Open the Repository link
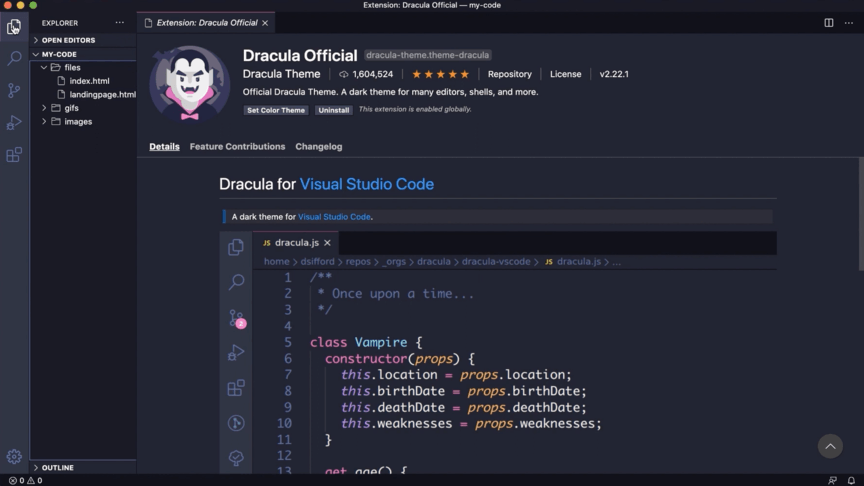The height and width of the screenshot is (486, 864). pyautogui.click(x=510, y=74)
